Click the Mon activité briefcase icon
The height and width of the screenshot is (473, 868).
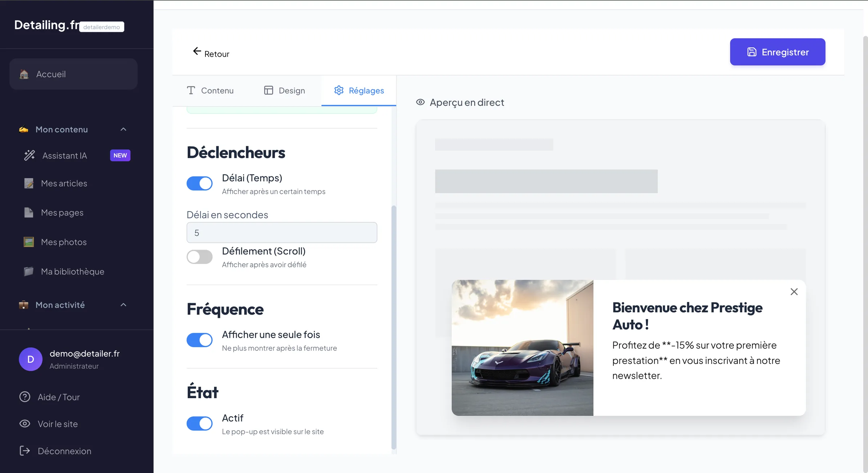pos(24,305)
